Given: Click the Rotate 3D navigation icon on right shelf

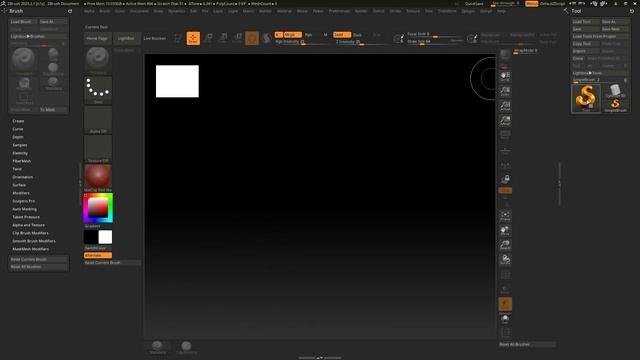Looking at the screenshot, I should click(x=505, y=260).
